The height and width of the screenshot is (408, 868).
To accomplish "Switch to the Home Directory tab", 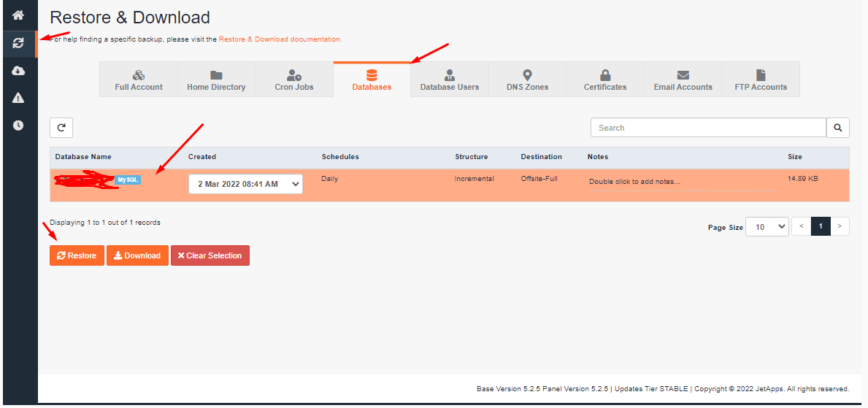I will (216, 80).
